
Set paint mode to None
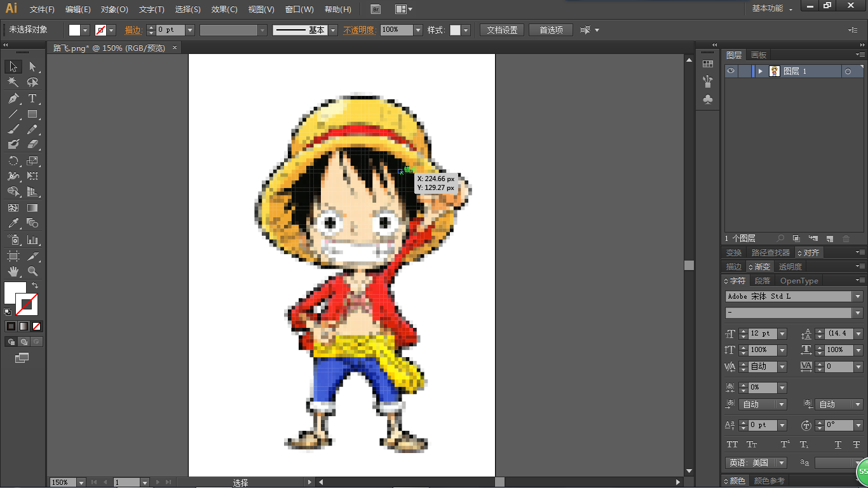click(x=37, y=327)
